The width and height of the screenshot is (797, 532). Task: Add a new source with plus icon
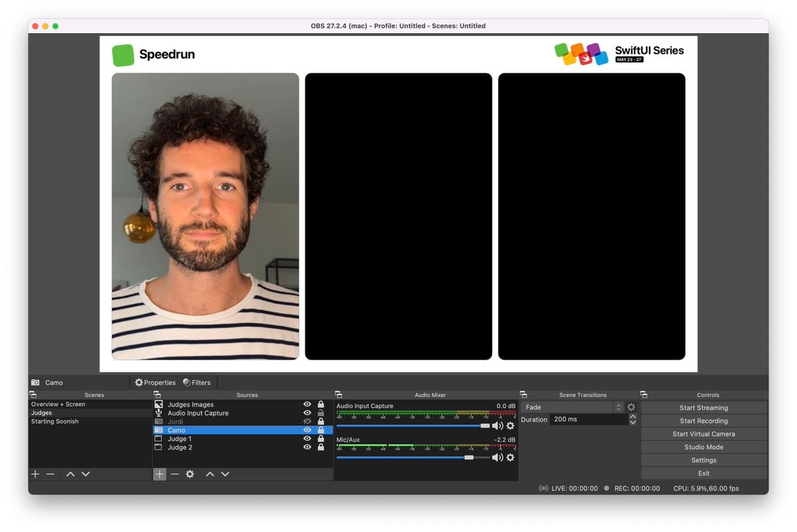pyautogui.click(x=159, y=474)
